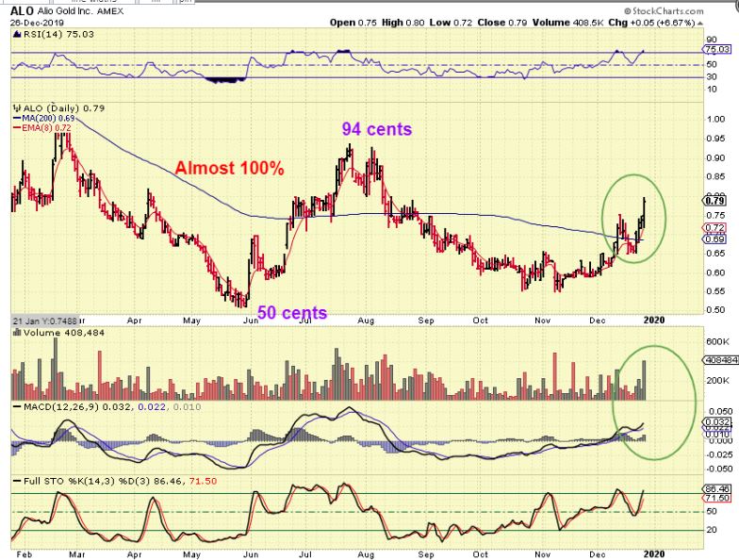Click the Feb label on the bottom time axis
This screenshot has height=560, width=739.
click(25, 554)
